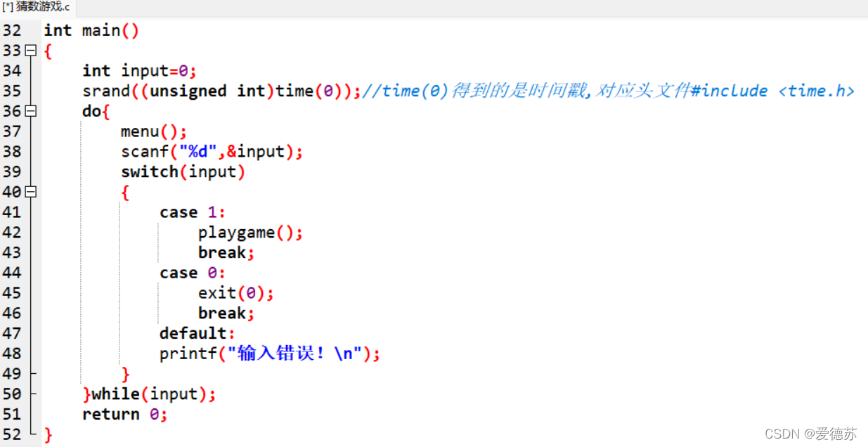This screenshot has width=868, height=447.
Task: Click the 'default:' label
Action: 197,333
